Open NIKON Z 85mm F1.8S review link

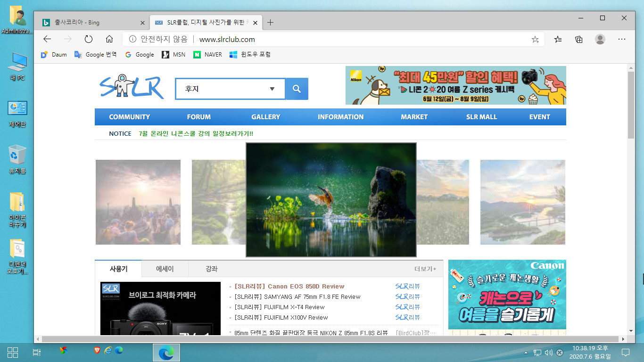point(311,333)
